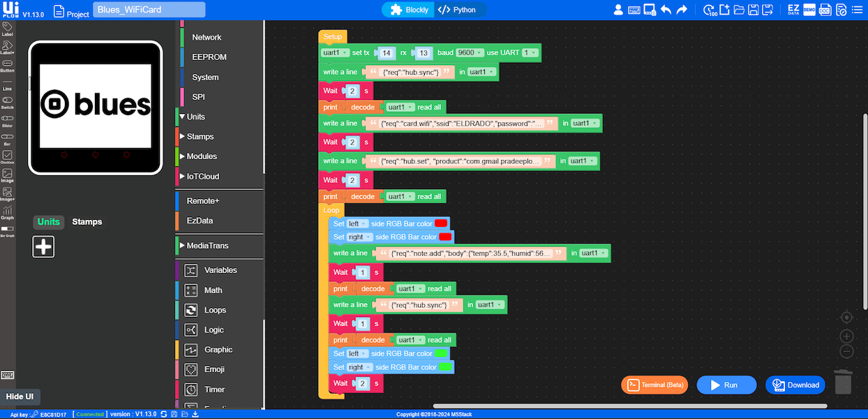This screenshot has height=419, width=868.
Task: Open the System block category
Action: coord(205,77)
